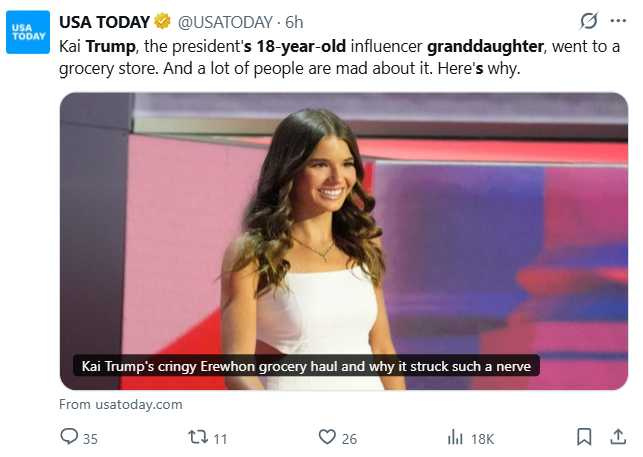Reply using the speech bubble icon

tap(69, 437)
